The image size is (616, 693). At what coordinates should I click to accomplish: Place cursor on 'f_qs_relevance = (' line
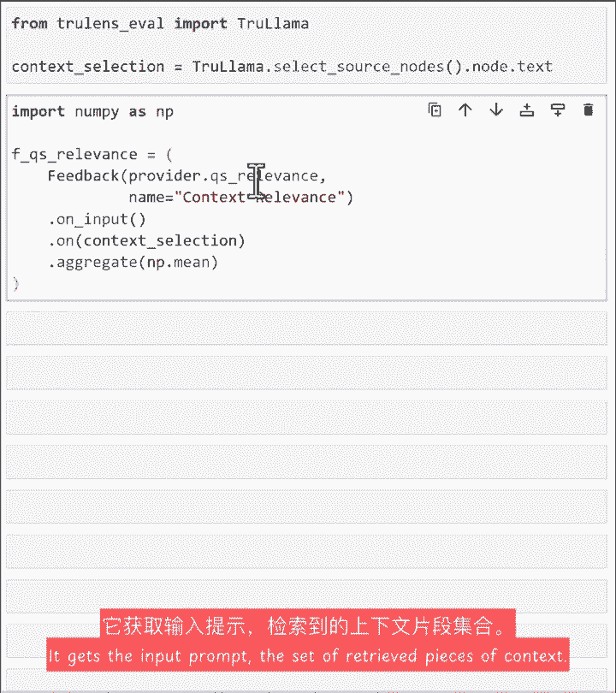[x=92, y=154]
